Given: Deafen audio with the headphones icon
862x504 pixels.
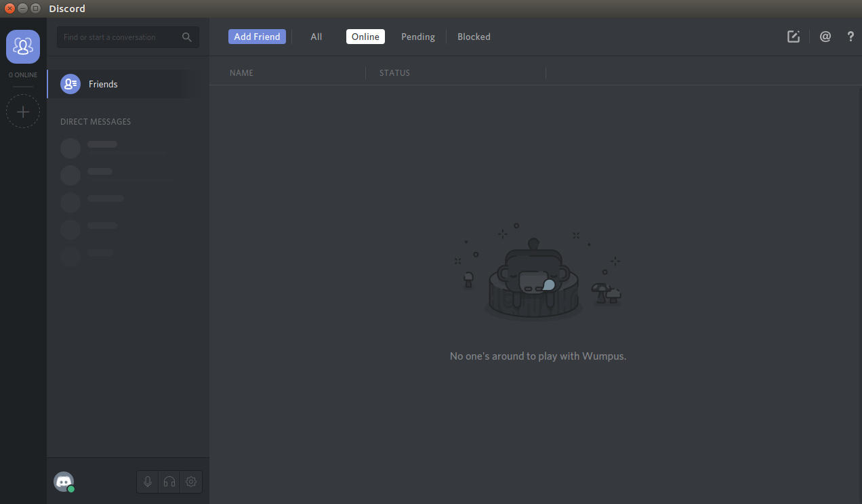Looking at the screenshot, I should pos(169,482).
